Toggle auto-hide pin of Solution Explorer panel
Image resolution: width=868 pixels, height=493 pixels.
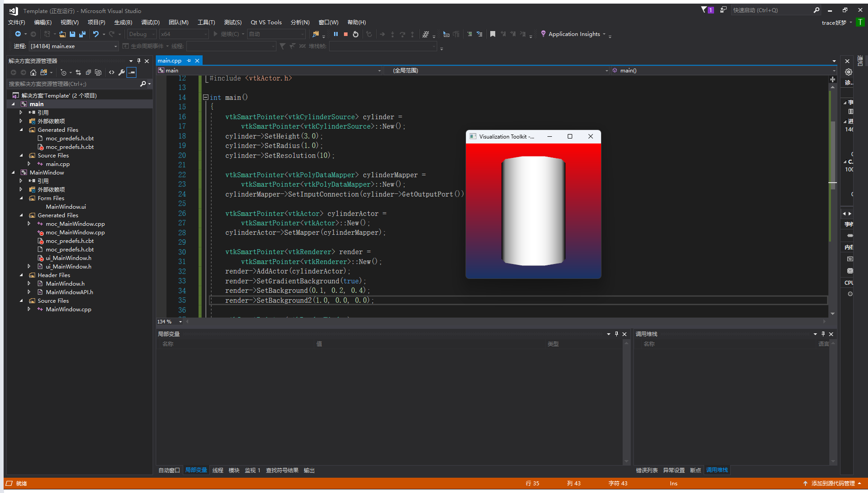click(x=139, y=61)
